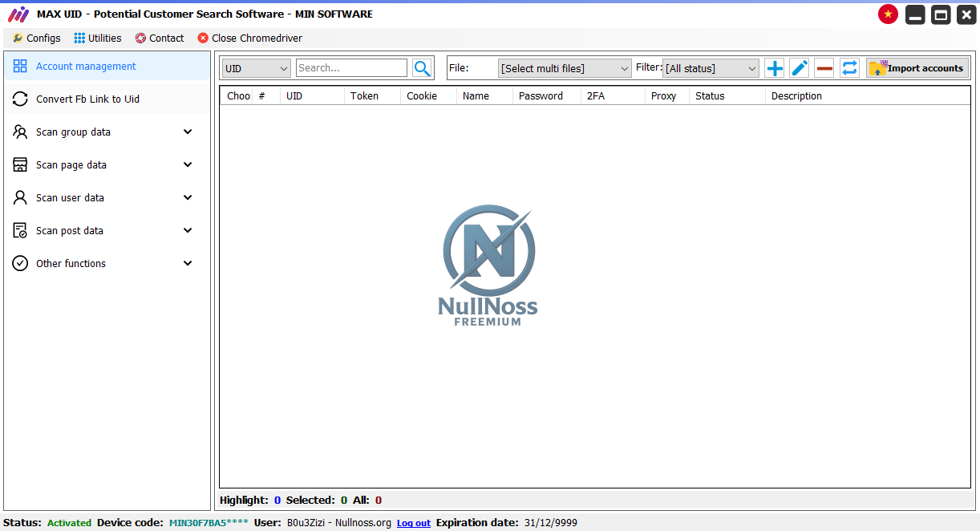Click the blue search magnifier icon

coord(422,68)
